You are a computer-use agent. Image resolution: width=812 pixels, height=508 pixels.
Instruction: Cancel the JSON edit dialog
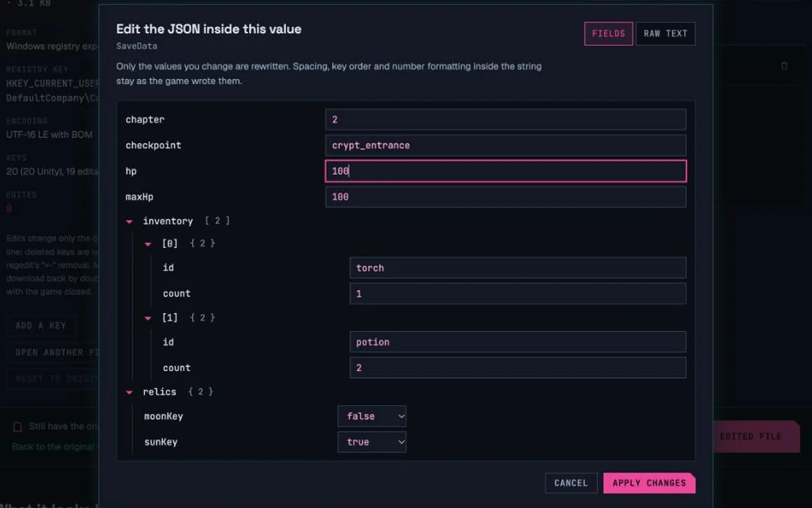[x=571, y=483]
